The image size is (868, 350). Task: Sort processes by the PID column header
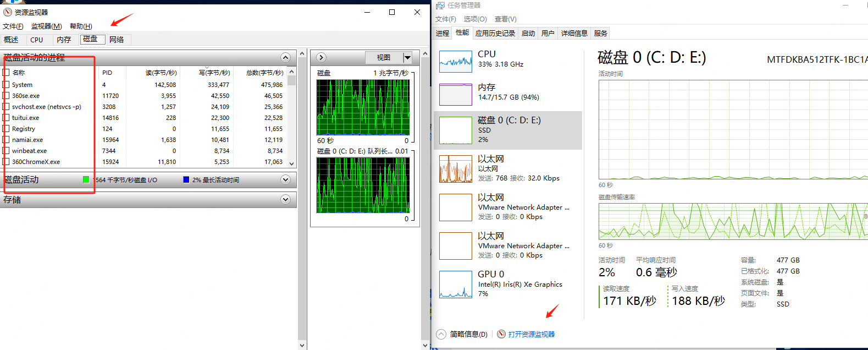pos(113,73)
